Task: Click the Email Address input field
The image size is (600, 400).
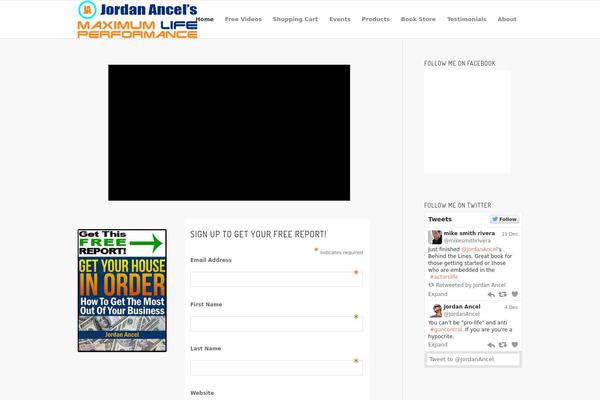Action: (276, 279)
